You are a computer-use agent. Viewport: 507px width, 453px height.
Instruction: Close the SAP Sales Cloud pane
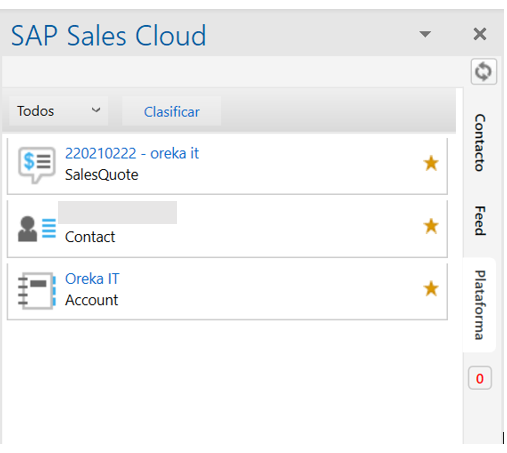tap(480, 34)
